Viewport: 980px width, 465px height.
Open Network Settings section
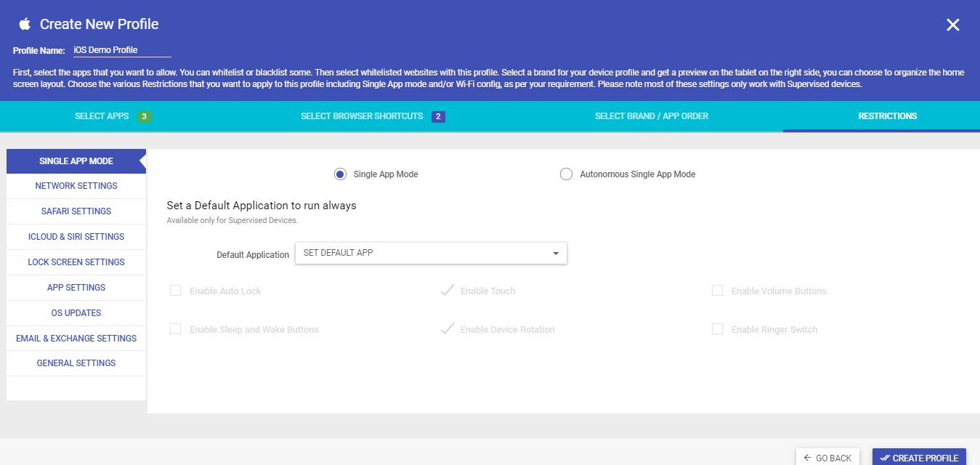(76, 186)
